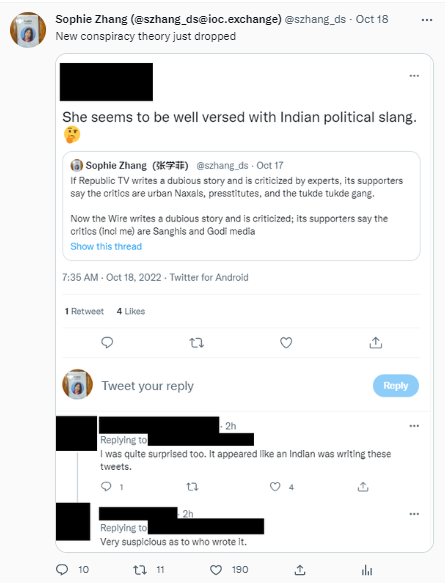Image resolution: width=445 pixels, height=583 pixels.
Task: Open more options on the quoted tweet
Action: click(414, 76)
